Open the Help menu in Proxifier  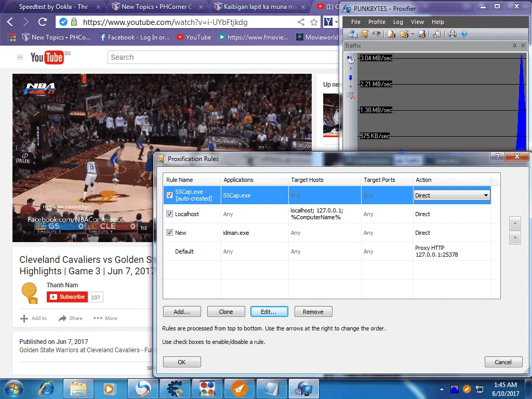click(x=437, y=22)
